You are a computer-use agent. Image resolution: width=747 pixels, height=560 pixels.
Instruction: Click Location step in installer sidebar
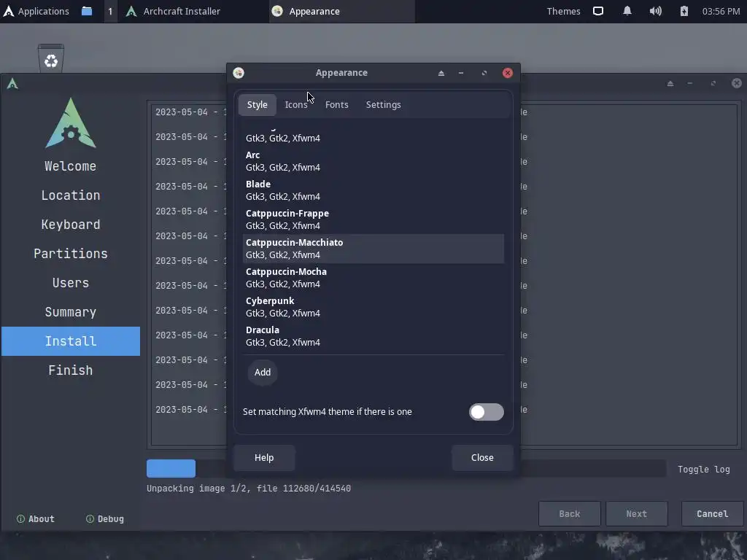(71, 195)
